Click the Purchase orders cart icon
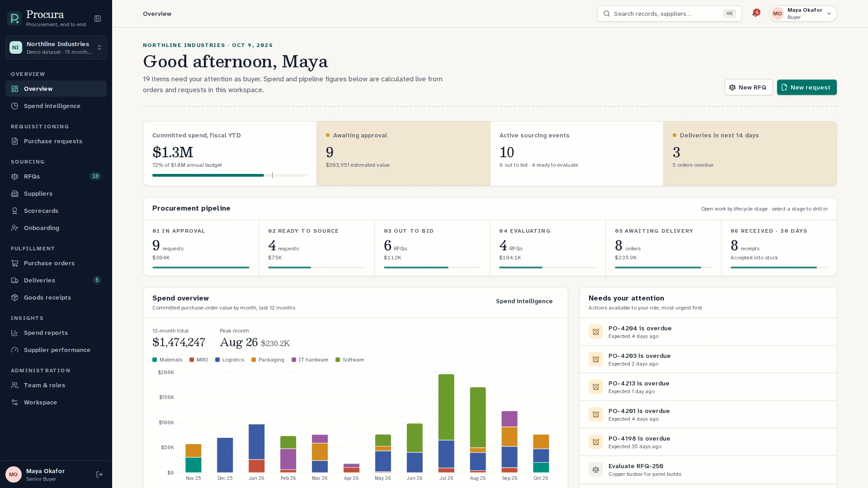 point(15,263)
